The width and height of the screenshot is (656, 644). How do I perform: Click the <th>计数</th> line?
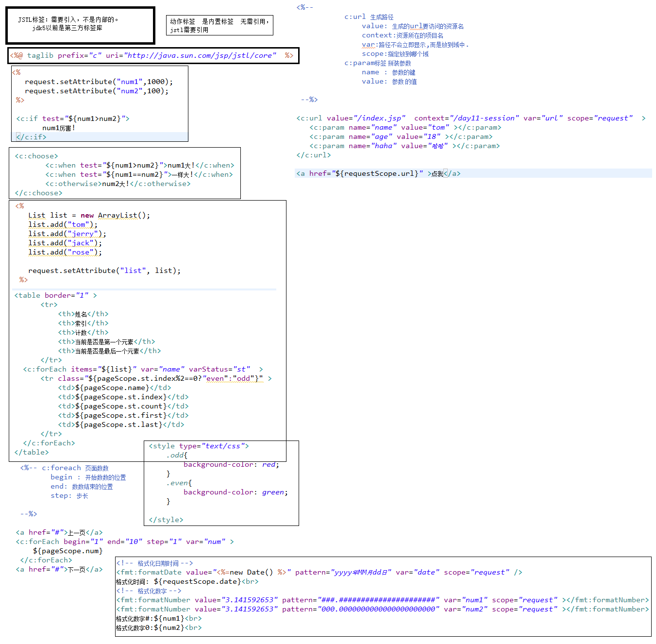[83, 332]
